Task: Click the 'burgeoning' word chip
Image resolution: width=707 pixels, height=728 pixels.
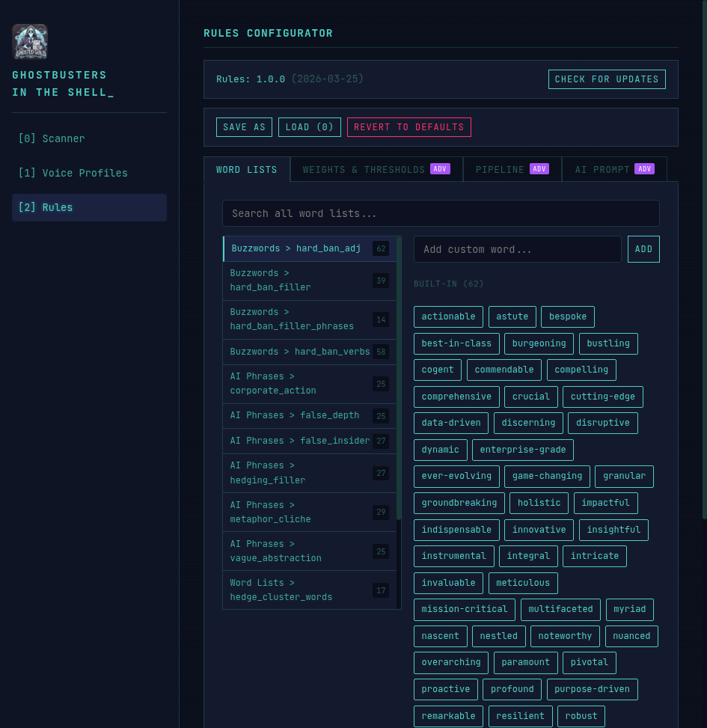Action: (539, 343)
